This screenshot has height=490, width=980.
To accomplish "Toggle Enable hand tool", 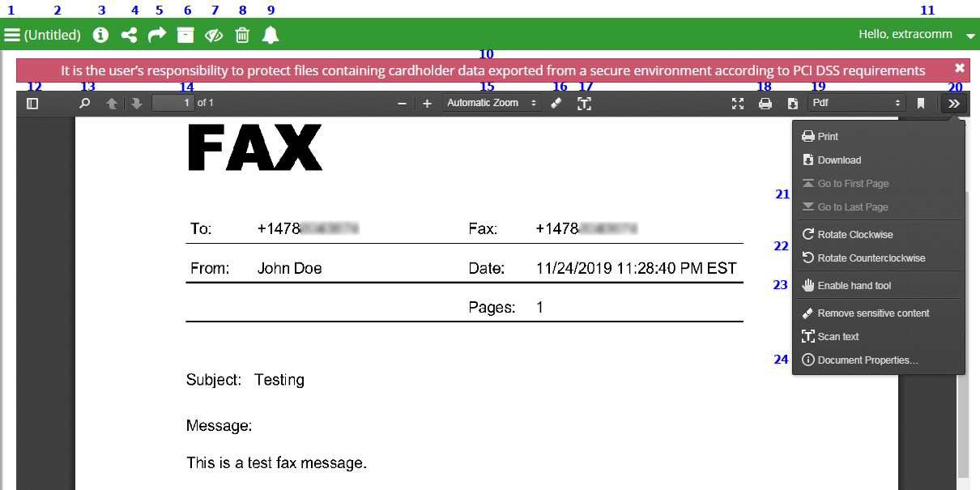I will 879,285.
